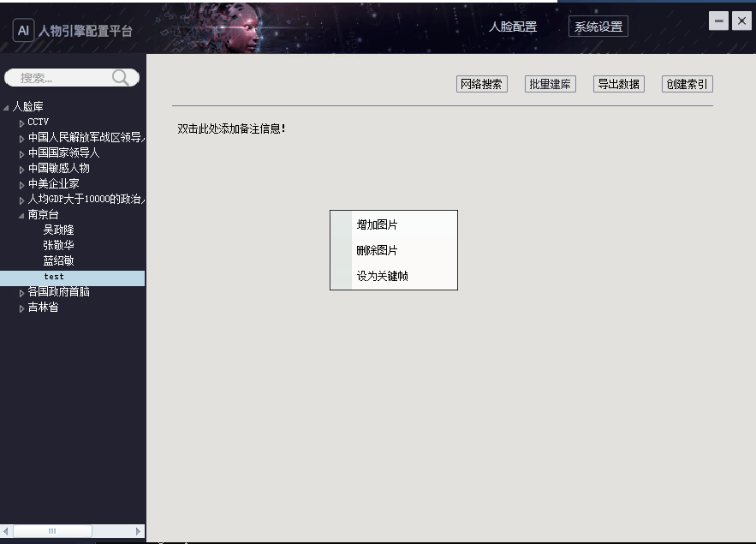Select the test tree entry
Viewport: 756px width, 544px height.
72,278
